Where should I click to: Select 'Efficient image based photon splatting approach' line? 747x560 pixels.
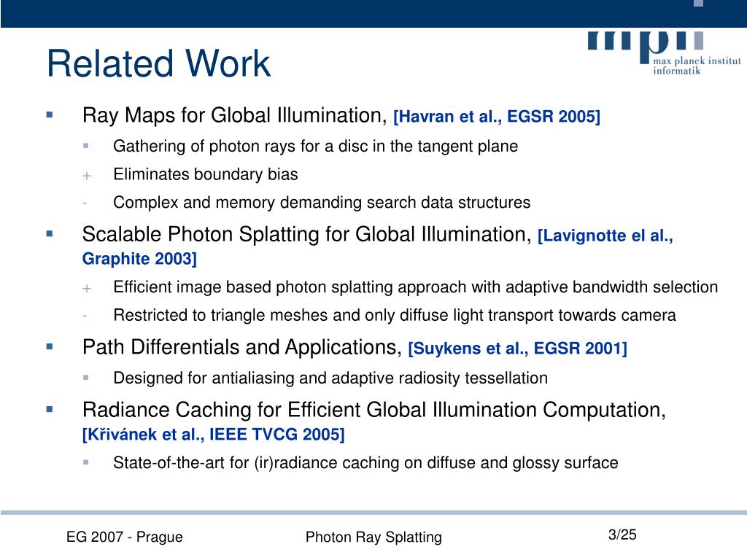click(x=415, y=287)
